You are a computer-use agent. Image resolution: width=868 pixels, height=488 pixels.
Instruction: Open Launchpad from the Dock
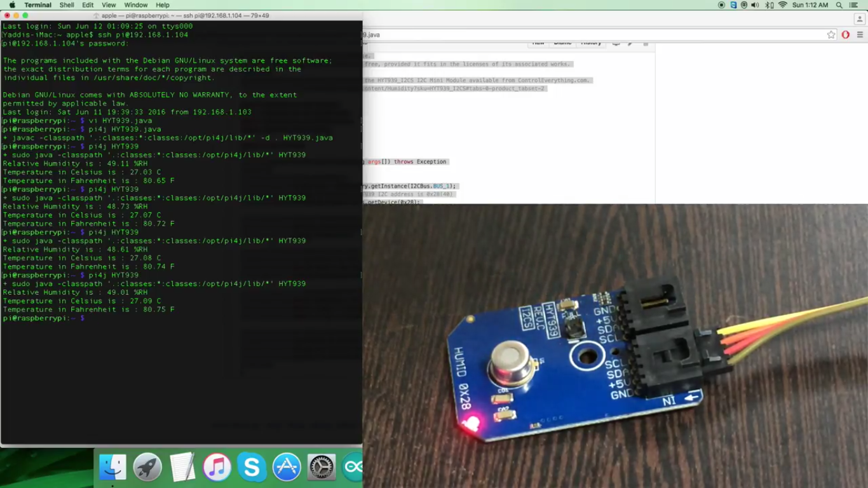coord(147,468)
